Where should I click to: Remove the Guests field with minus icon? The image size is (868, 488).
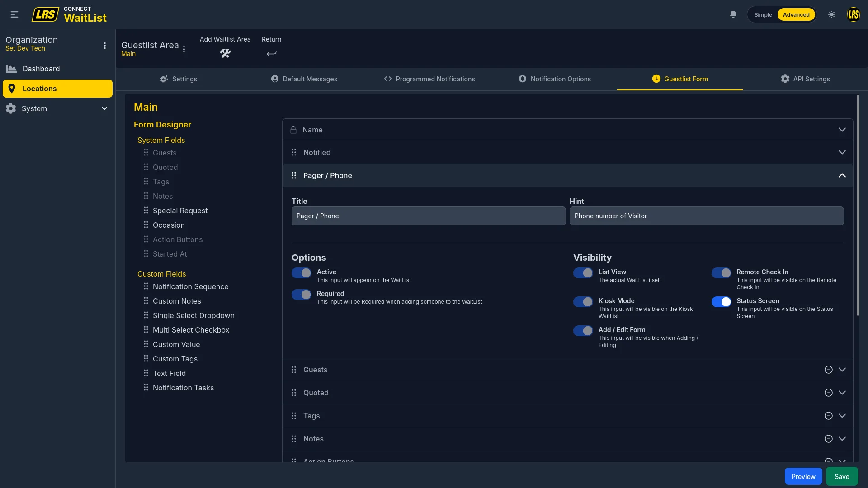click(x=829, y=370)
